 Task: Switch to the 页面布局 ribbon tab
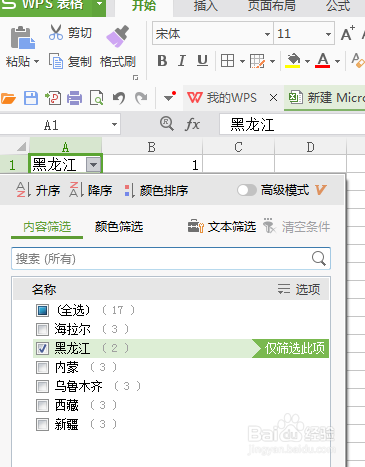point(272,6)
